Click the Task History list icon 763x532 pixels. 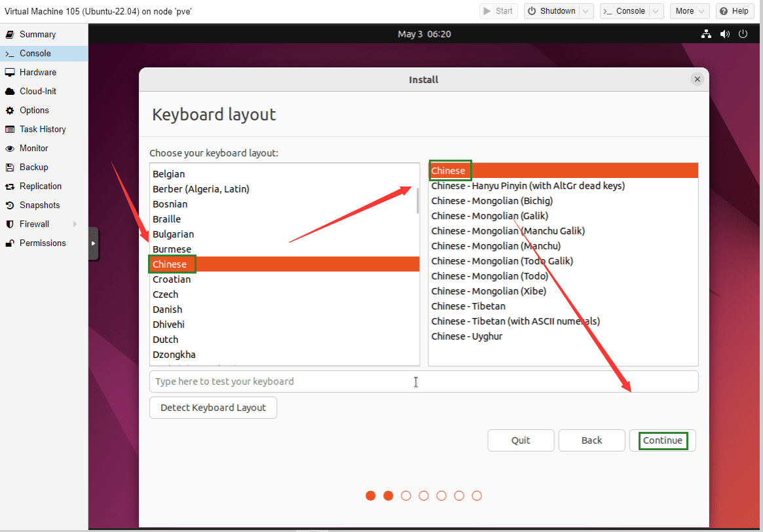[x=10, y=130]
